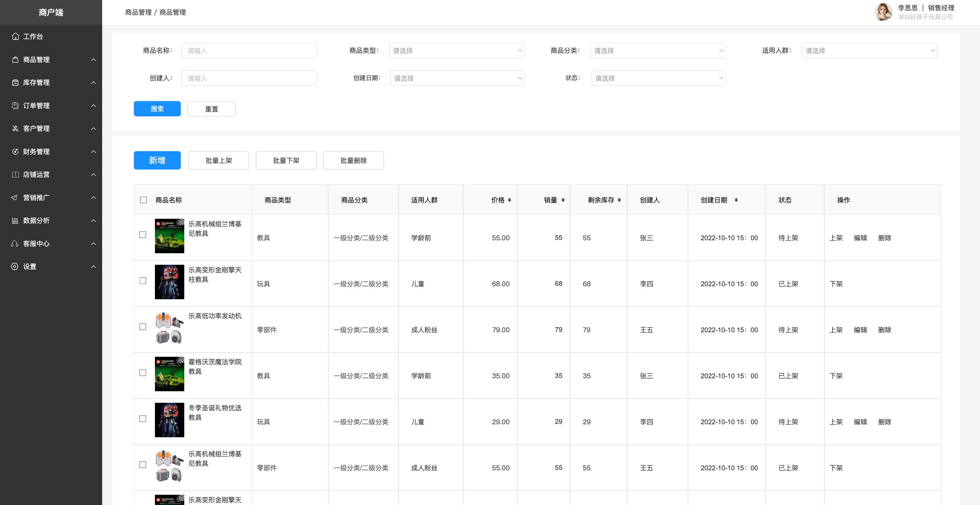
Task: Open the 创建日期 filter dropdown
Action: tap(457, 78)
